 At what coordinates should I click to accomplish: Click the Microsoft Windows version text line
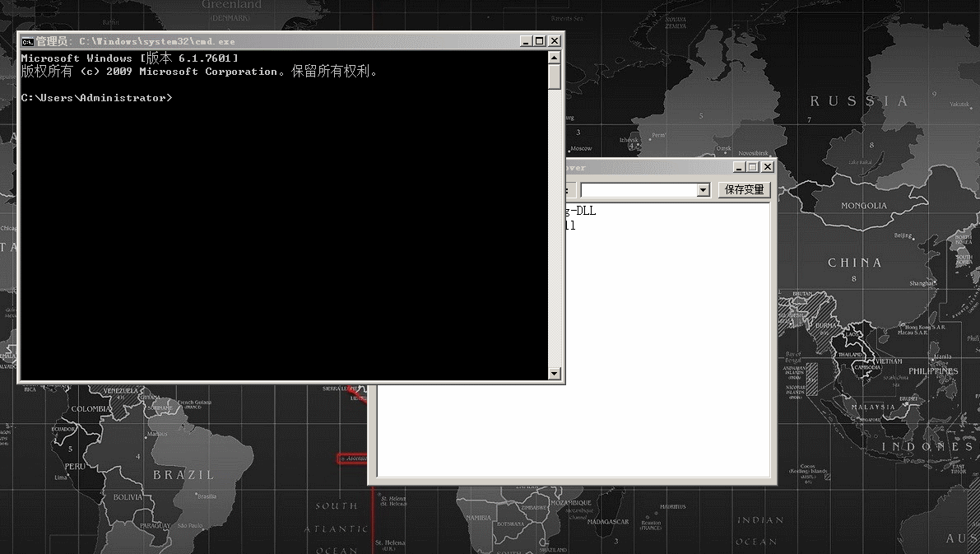[x=128, y=58]
